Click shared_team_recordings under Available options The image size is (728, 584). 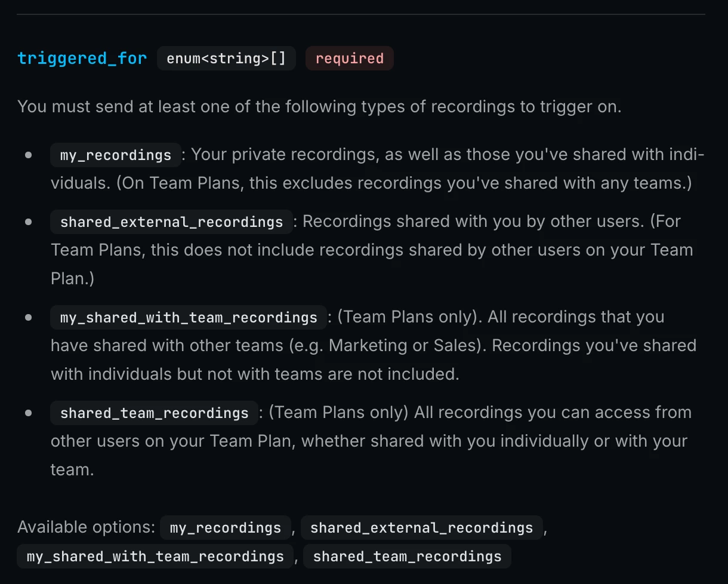tap(407, 557)
